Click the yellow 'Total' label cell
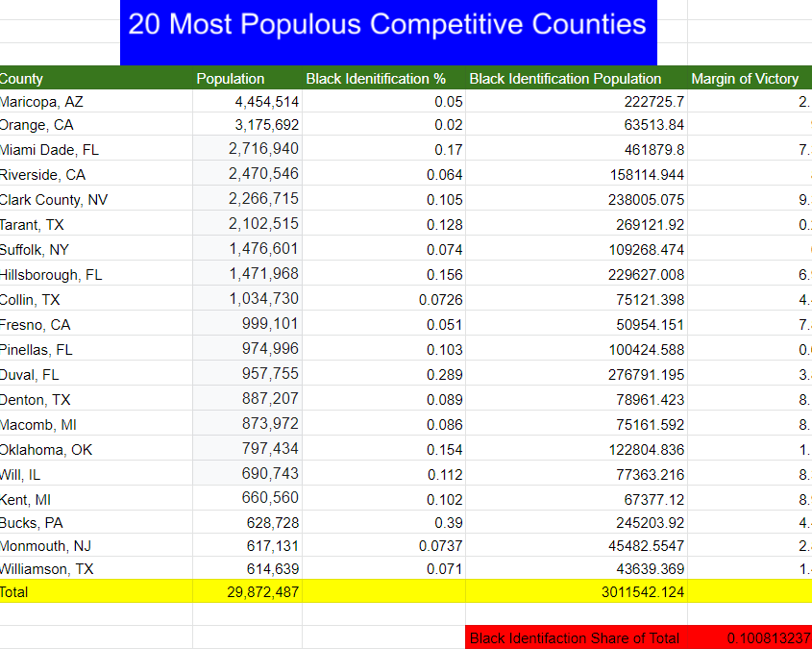Image resolution: width=812 pixels, height=649 pixels. tap(96, 591)
